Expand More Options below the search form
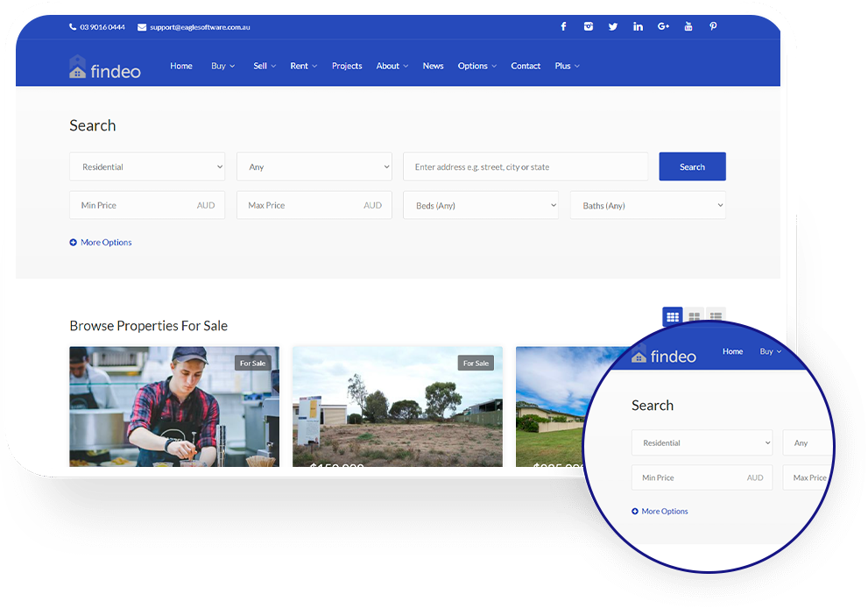Image resolution: width=868 pixels, height=608 pixels. tap(100, 242)
